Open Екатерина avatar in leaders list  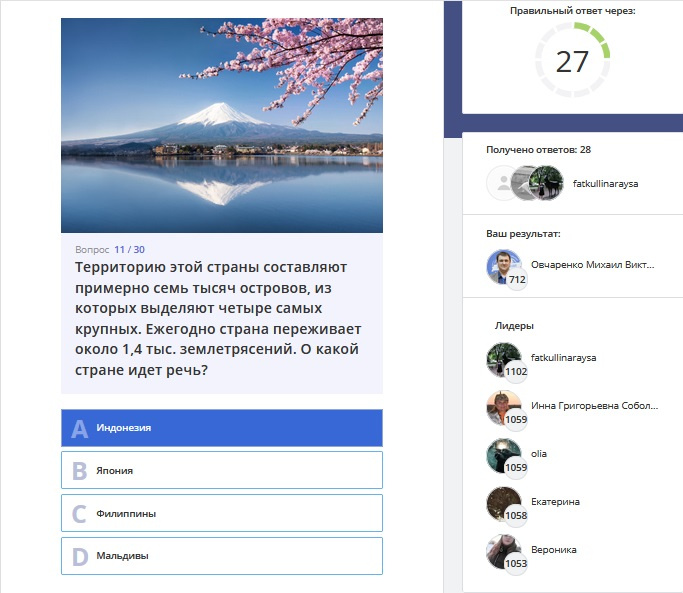pos(504,504)
